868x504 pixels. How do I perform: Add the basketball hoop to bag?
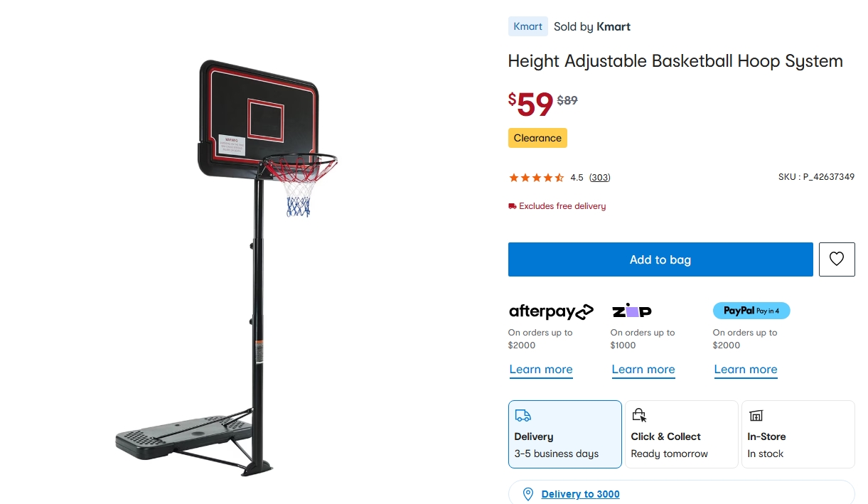[660, 259]
